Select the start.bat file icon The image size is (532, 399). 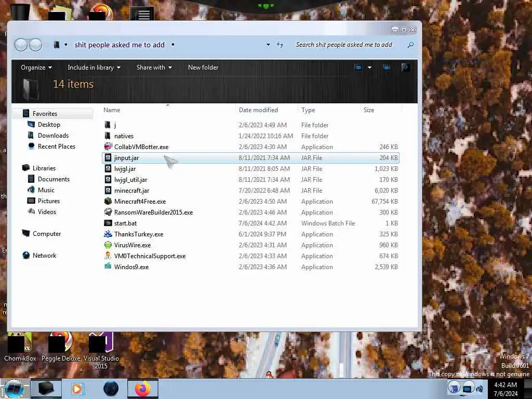pos(108,223)
